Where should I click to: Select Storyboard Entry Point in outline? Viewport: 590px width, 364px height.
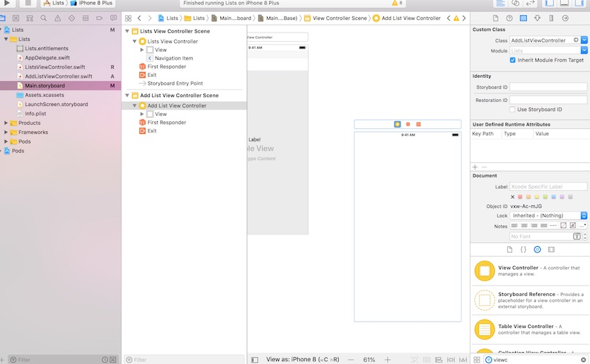(175, 83)
